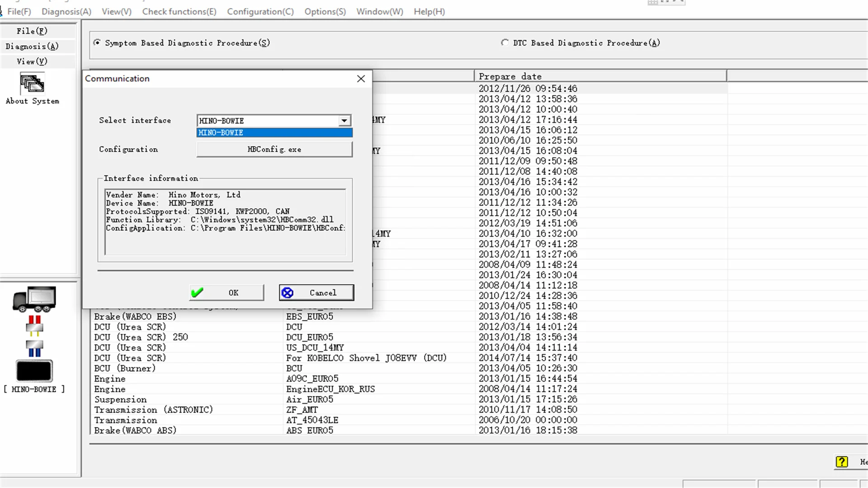868x488 pixels.
Task: Click the [ HINO-BOWIE ] label under device
Action: pyautogui.click(x=34, y=389)
